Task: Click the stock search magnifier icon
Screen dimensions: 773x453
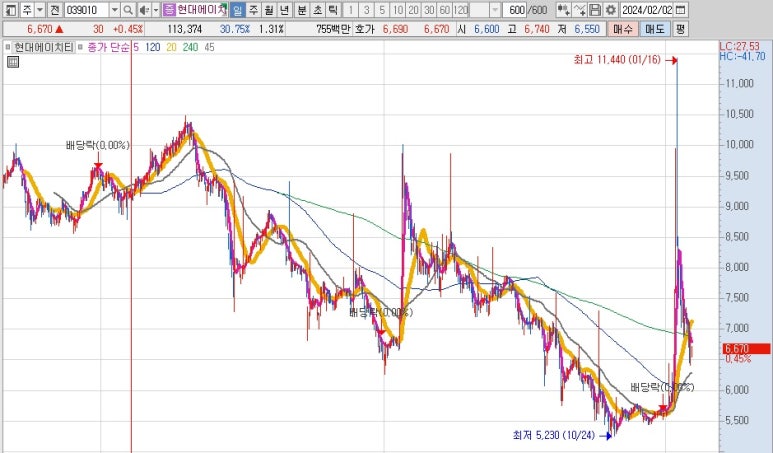Action: [128, 10]
